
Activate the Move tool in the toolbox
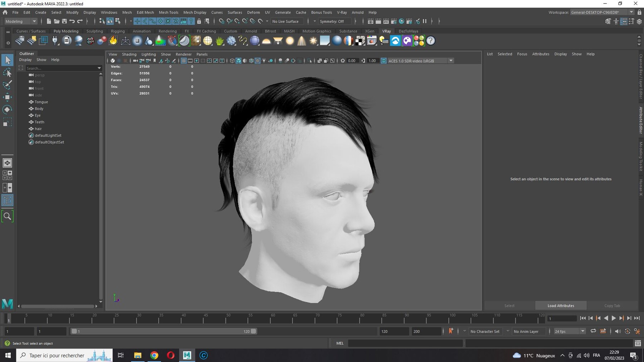tap(7, 97)
